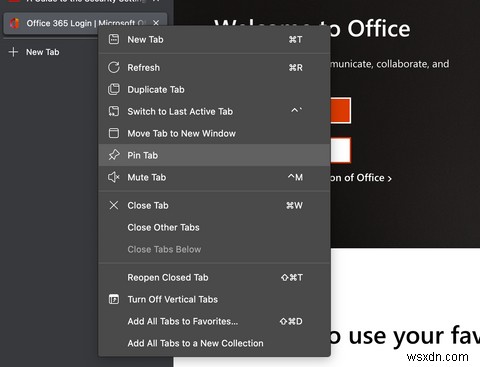
Task: Click the 'municate, collaborate, and' page text
Action: coord(390,63)
